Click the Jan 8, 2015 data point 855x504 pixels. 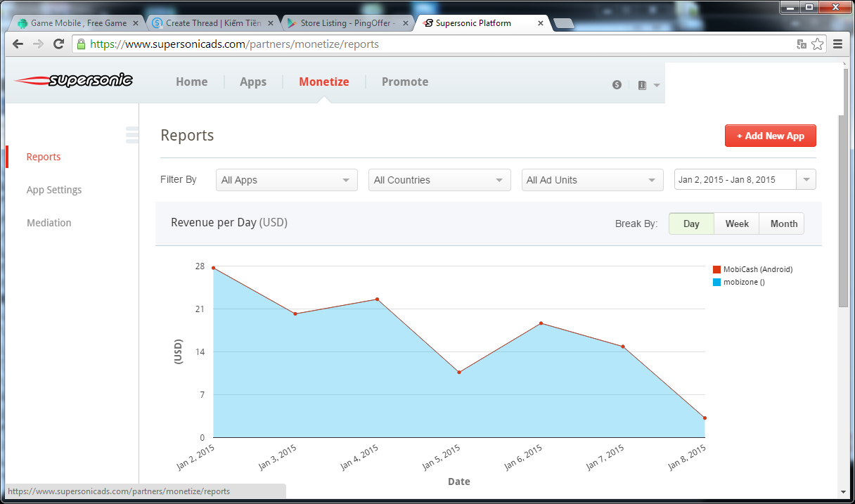coord(705,418)
